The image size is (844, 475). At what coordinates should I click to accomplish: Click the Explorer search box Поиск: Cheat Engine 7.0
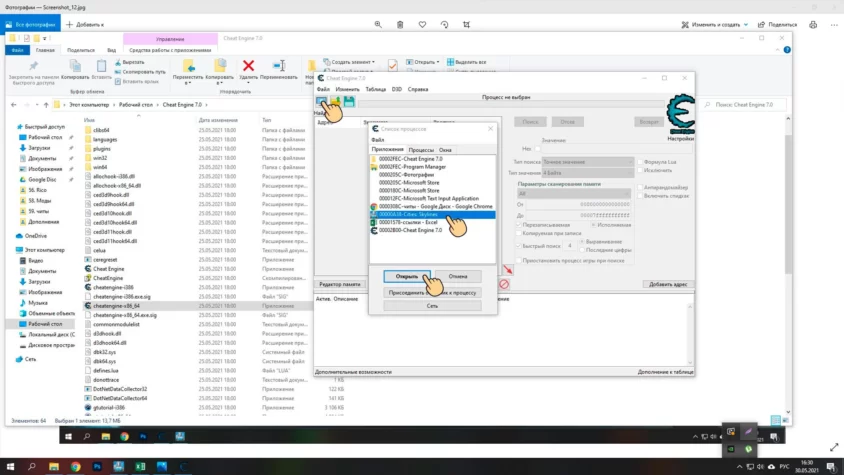745,104
